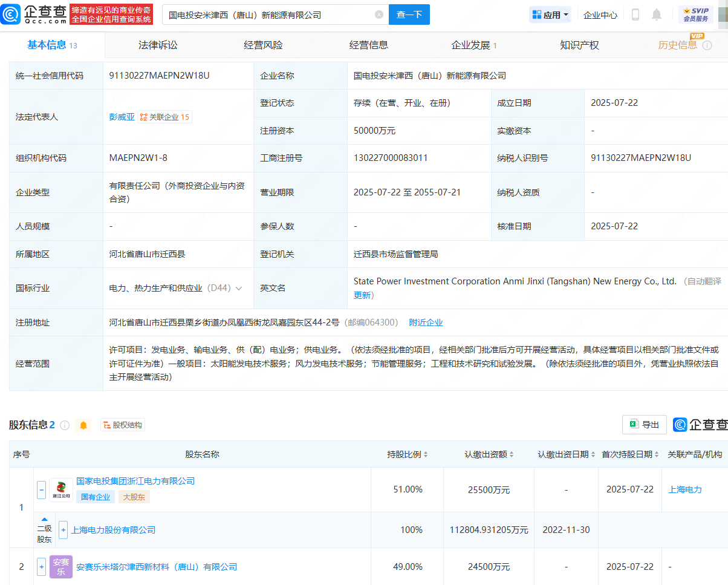Open 附近企业 link
Viewport: 728px width, 585px height.
[x=426, y=322]
